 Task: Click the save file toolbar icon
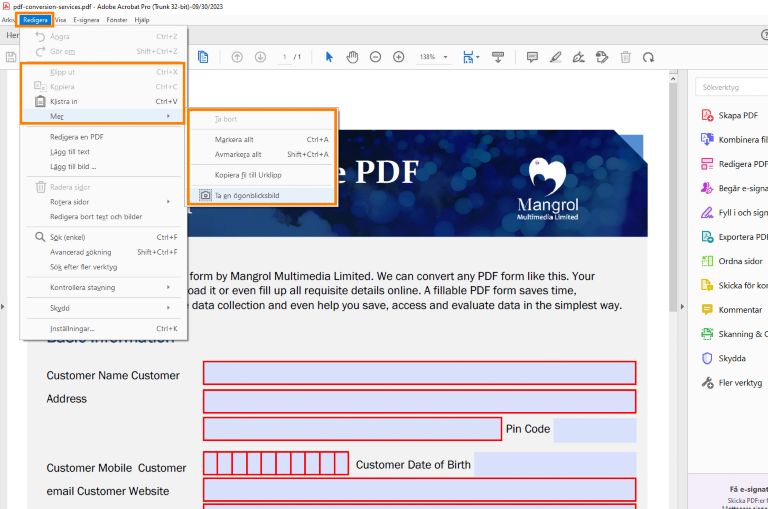[x=11, y=57]
